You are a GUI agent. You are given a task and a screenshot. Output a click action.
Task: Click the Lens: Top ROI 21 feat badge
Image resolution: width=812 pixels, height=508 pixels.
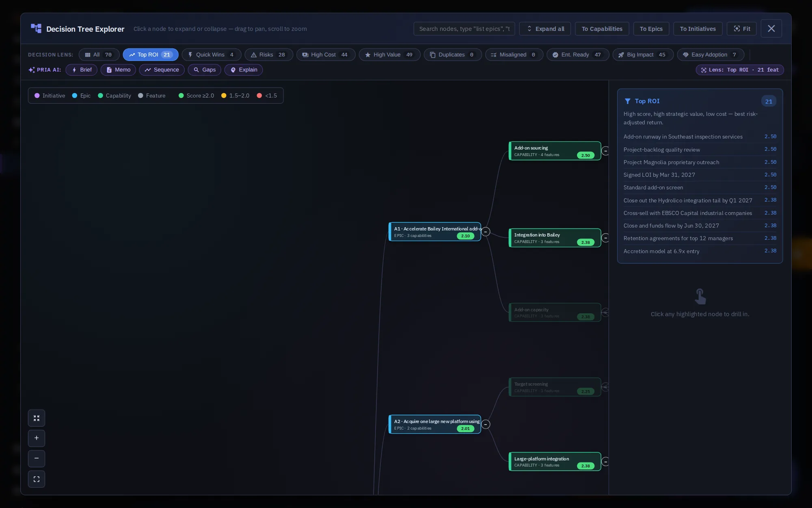(740, 70)
